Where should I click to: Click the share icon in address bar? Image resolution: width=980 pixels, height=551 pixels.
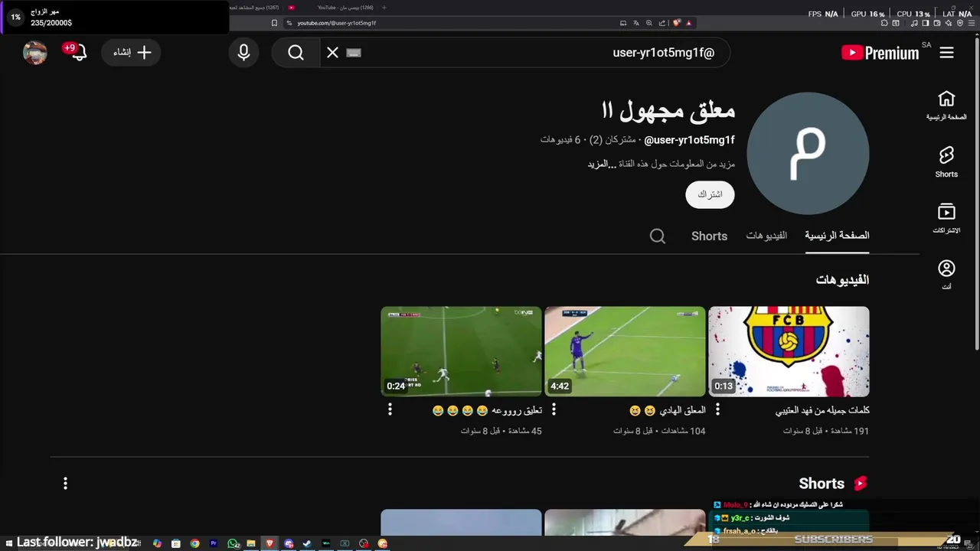[x=661, y=23]
